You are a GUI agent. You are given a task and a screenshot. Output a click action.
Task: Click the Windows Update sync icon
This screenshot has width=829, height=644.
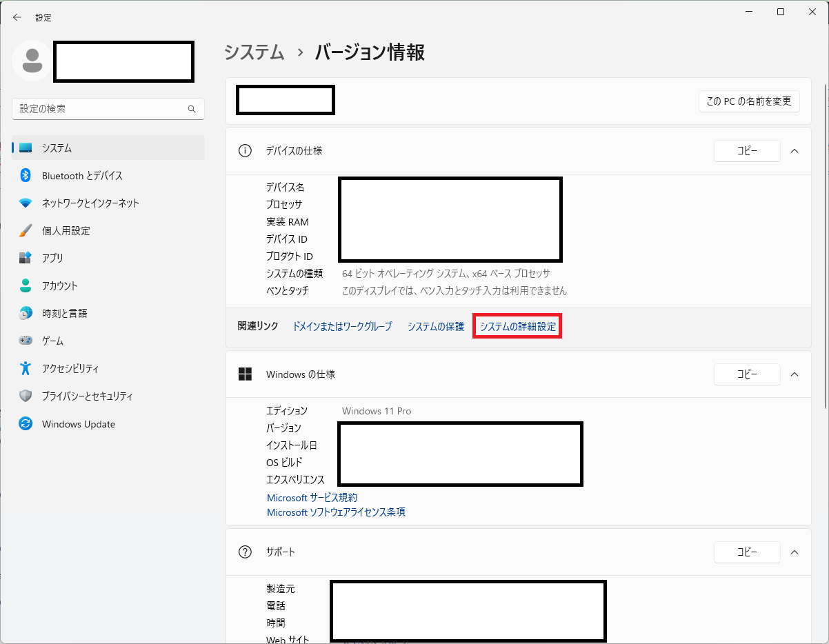click(26, 424)
